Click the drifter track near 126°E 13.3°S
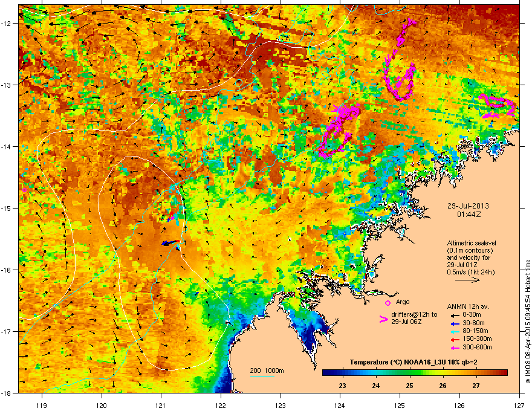 (x=498, y=106)
